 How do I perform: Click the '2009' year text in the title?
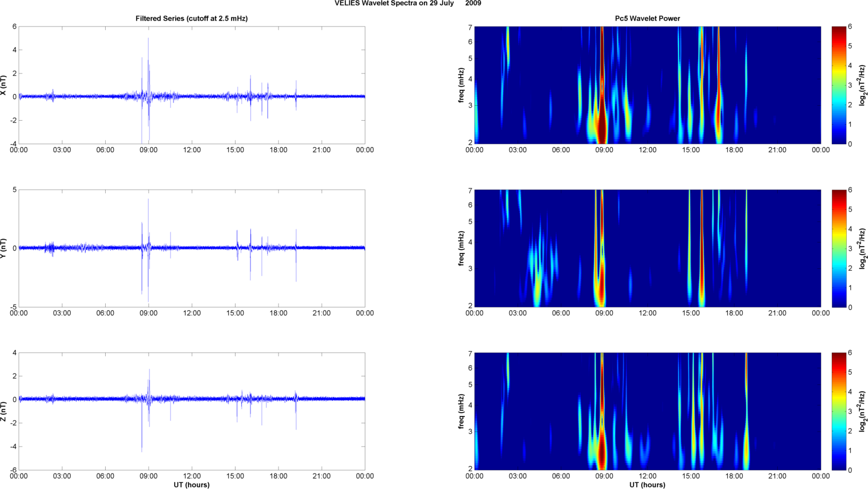coord(473,3)
